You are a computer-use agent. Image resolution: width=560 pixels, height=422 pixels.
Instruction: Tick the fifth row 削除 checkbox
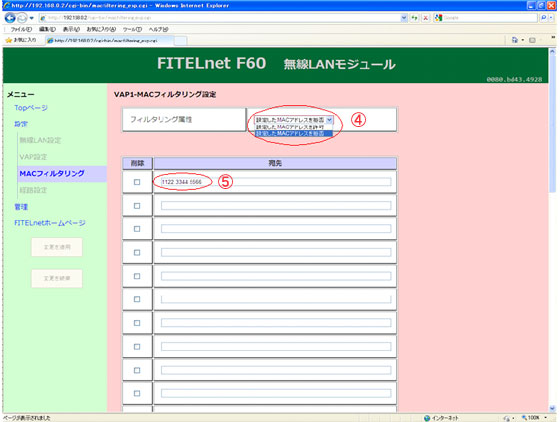[x=137, y=276]
